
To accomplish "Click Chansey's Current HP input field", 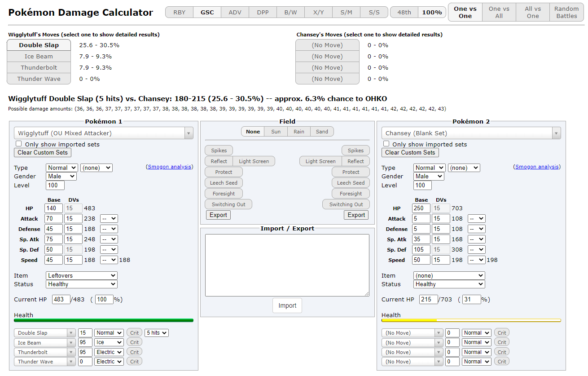I will pos(428,299).
